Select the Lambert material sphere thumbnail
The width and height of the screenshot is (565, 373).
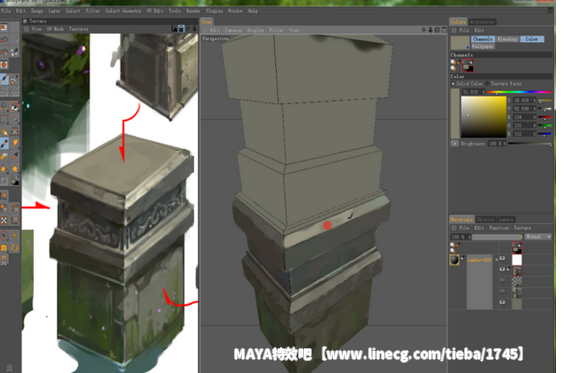(x=455, y=260)
